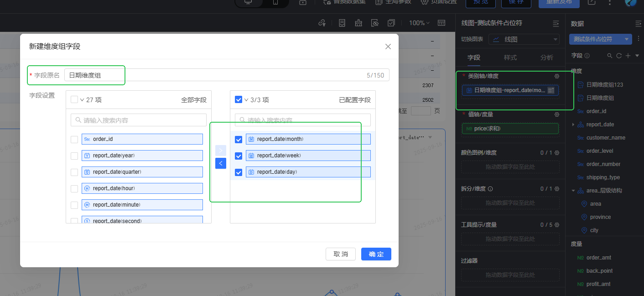Check the order_id field checkbox
644x296 pixels.
pyautogui.click(x=74, y=139)
